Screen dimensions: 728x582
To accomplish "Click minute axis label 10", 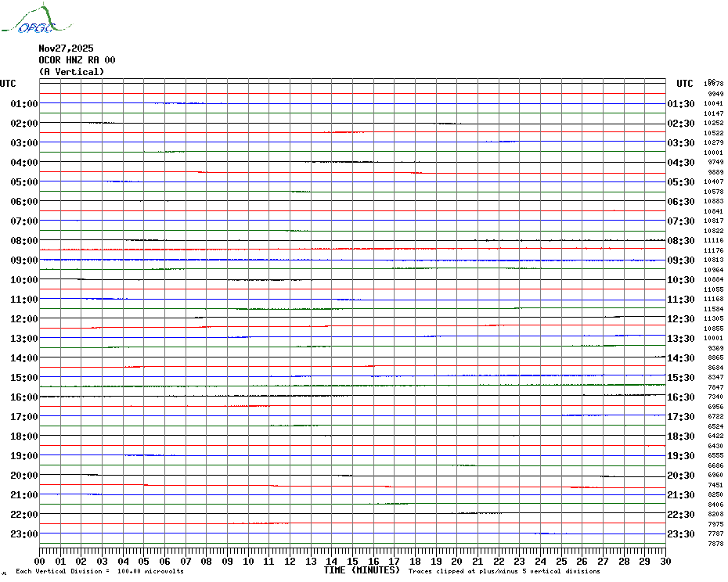I will (248, 562).
